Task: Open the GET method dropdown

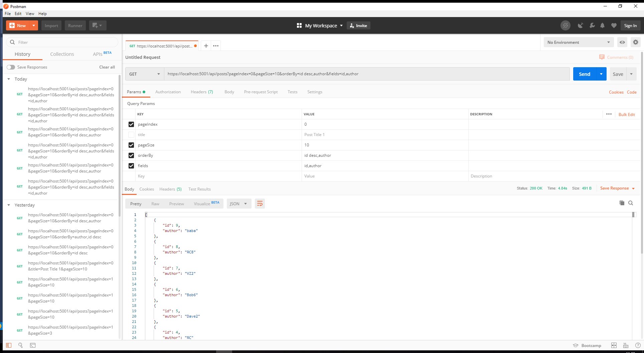Action: pyautogui.click(x=145, y=74)
